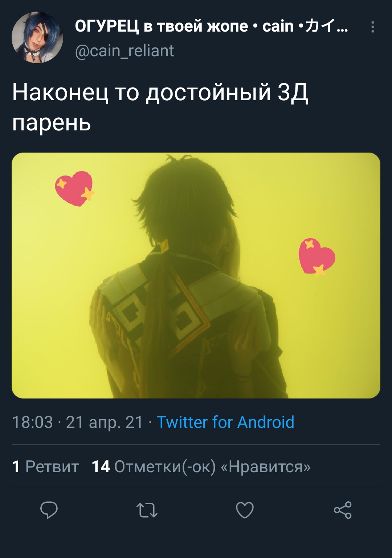
Task: Tap the 18:03 timestamp
Action: 32,422
